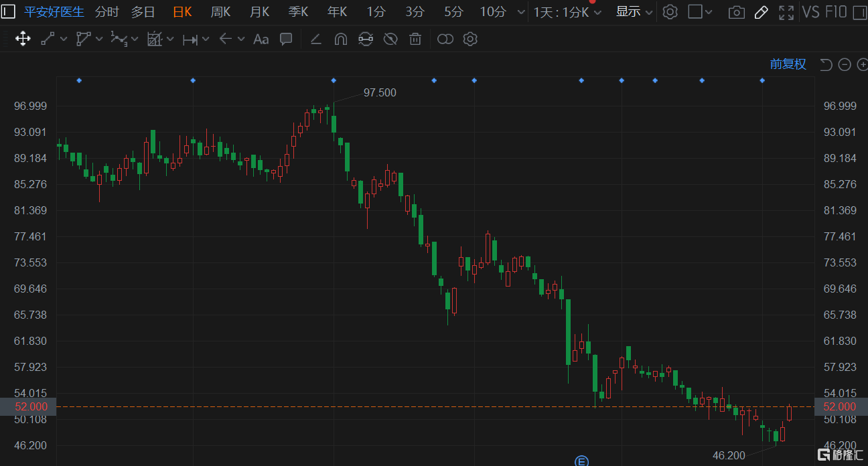Viewport: 868px width, 466px height.
Task: Select the line segment drawing tool
Action: 48,39
